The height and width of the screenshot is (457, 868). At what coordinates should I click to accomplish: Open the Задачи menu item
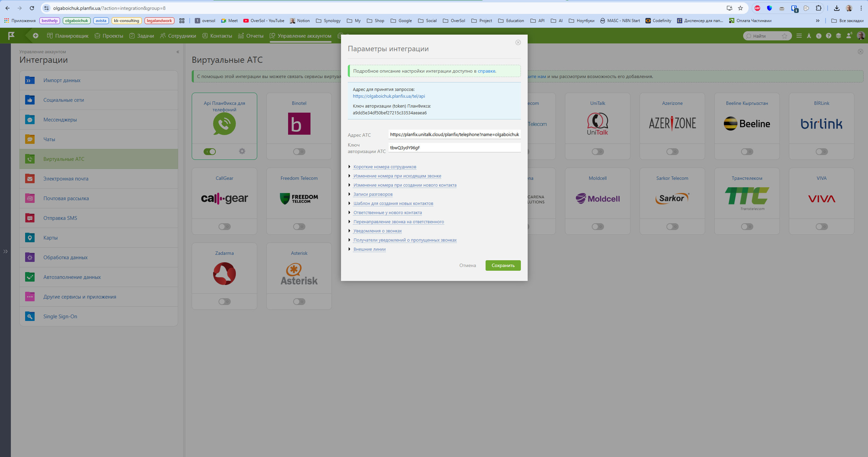[142, 36]
